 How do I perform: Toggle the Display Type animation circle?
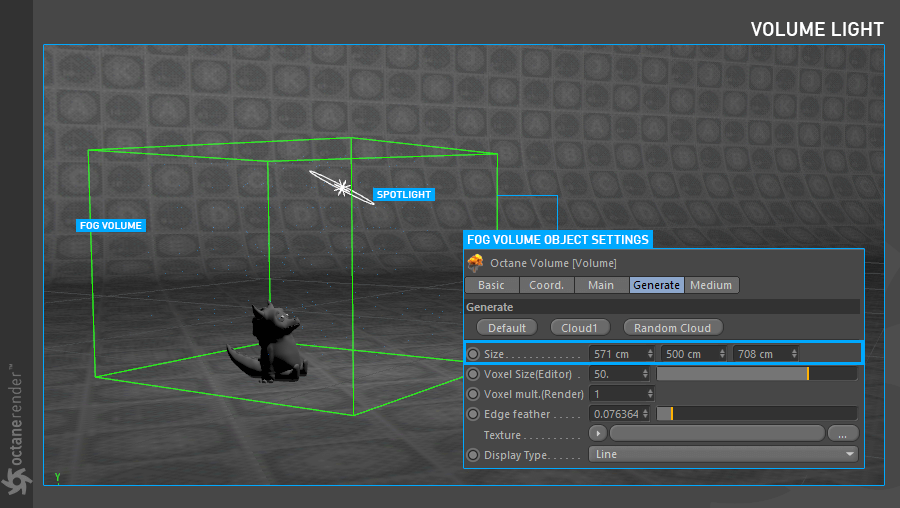point(473,455)
